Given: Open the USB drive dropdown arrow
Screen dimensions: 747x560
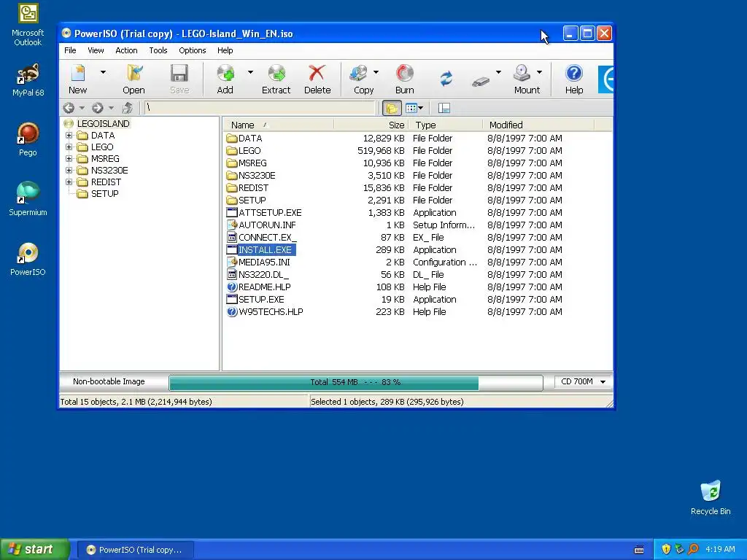Looking at the screenshot, I should (x=498, y=72).
